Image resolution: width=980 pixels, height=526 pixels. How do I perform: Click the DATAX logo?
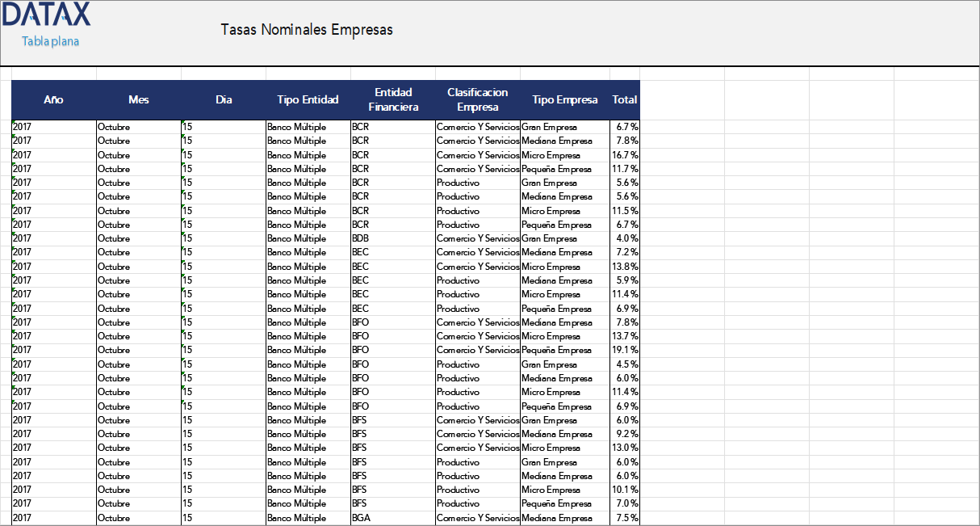pyautogui.click(x=46, y=15)
